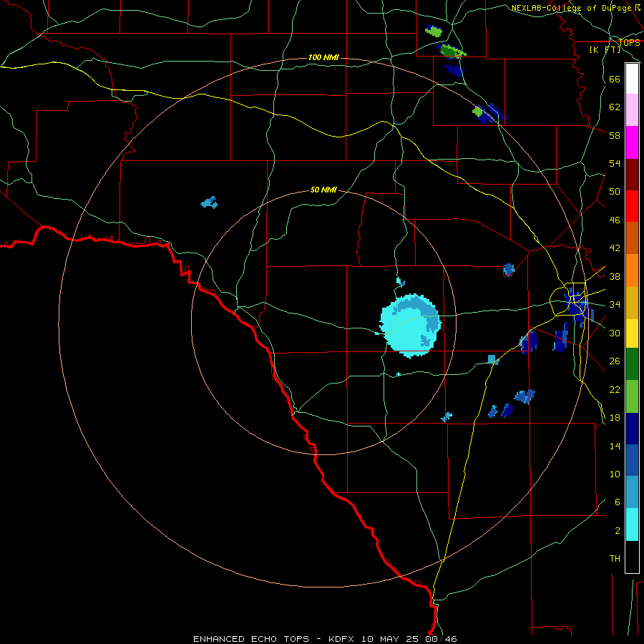
Task: Choose the bright red legend color band
Action: pyautogui.click(x=632, y=206)
